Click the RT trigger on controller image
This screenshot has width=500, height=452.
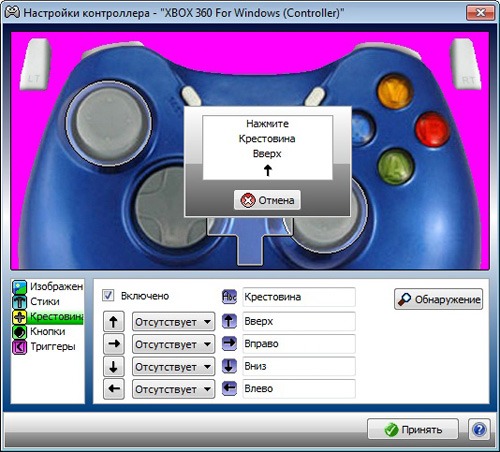(x=465, y=64)
